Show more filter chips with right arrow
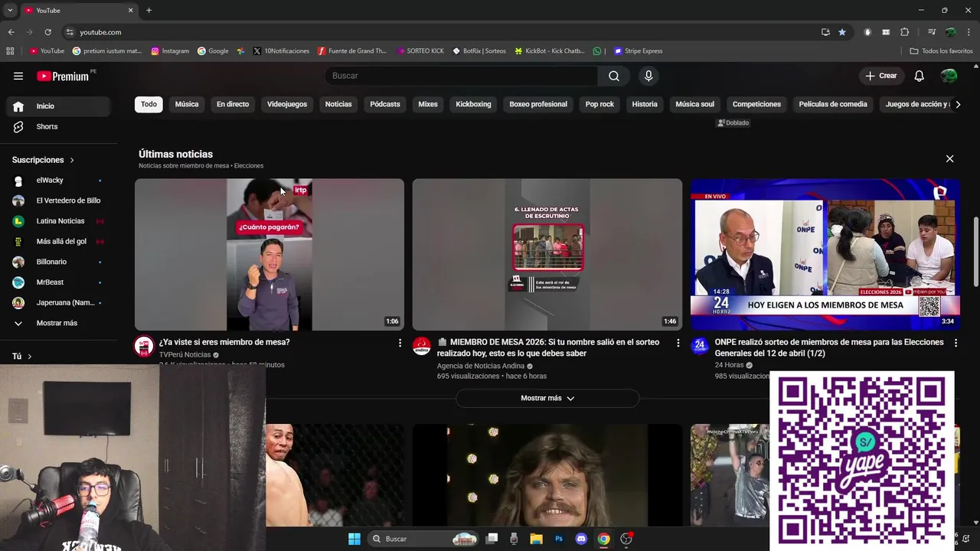The width and height of the screenshot is (980, 551). pyautogui.click(x=957, y=104)
